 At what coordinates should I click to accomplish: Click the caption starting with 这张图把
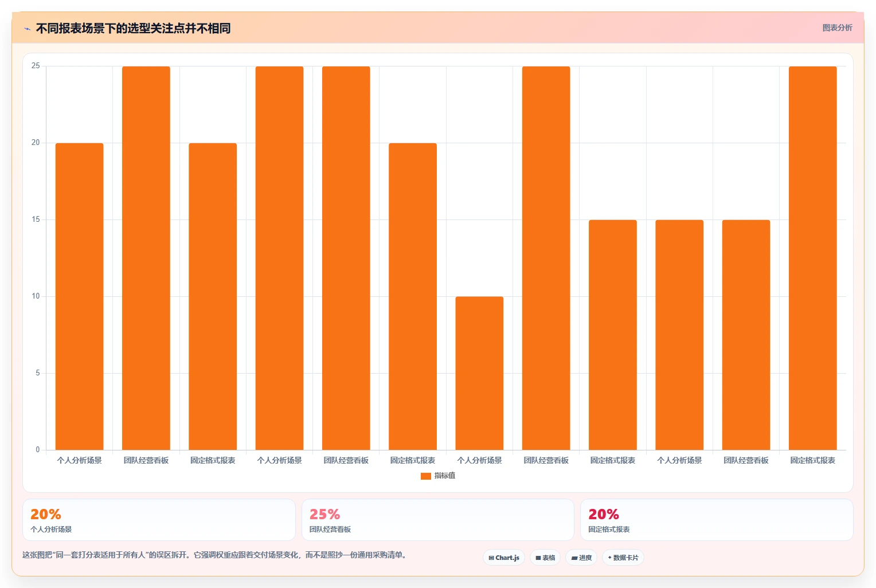tap(215, 555)
